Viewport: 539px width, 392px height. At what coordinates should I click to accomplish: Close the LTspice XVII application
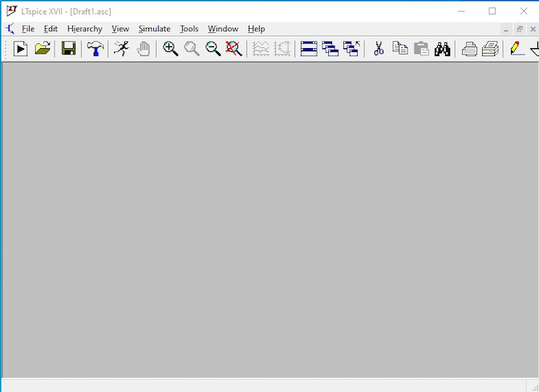point(524,11)
